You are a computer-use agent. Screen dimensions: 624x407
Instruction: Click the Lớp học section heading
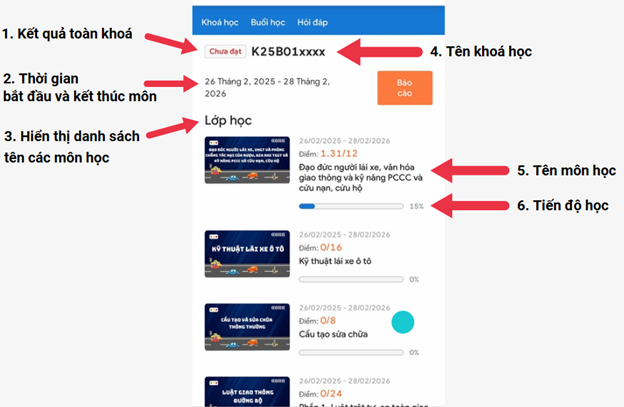tap(228, 121)
